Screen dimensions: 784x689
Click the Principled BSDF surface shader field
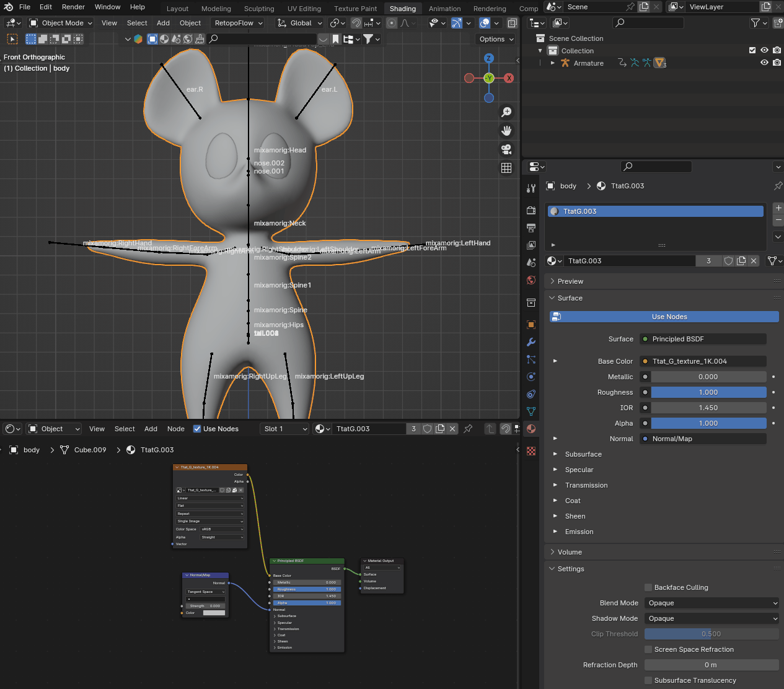point(703,339)
